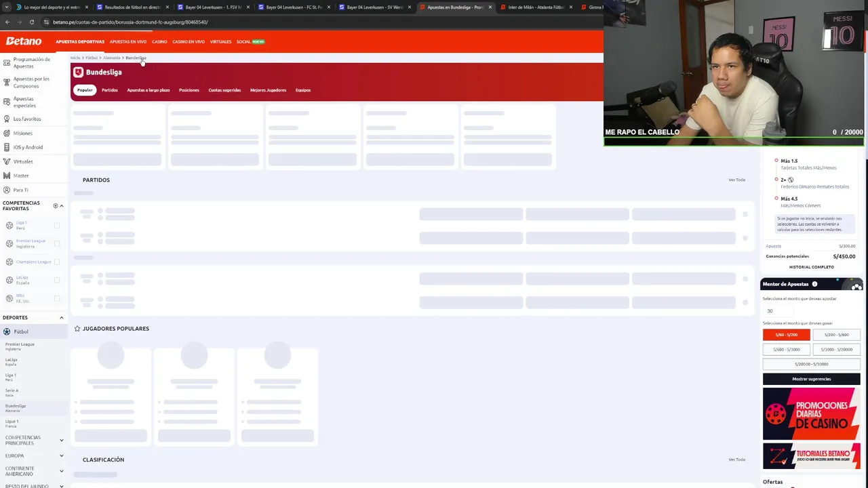Click the Apuestas por los Campeones trophy icon
The height and width of the screenshot is (488, 868).
6,83
